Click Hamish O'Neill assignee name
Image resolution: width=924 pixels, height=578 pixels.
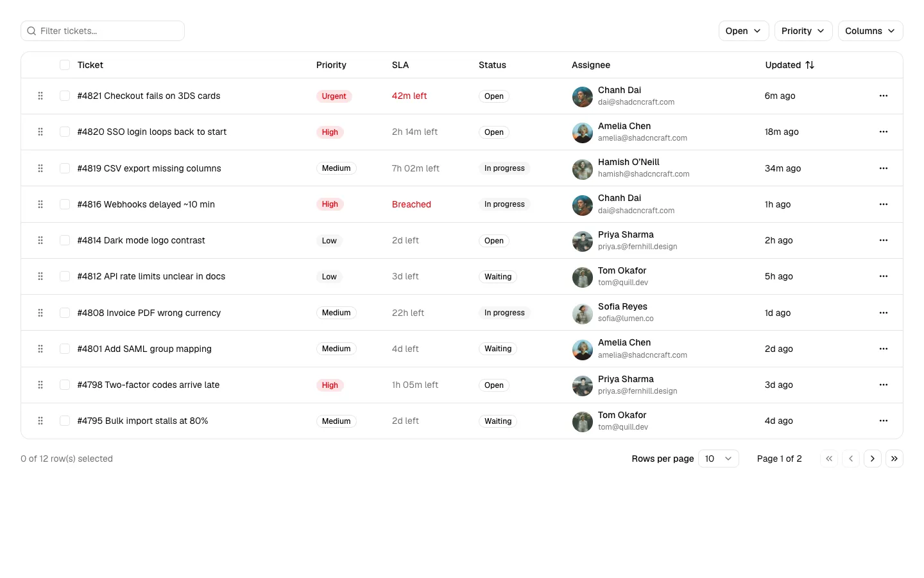click(x=629, y=162)
